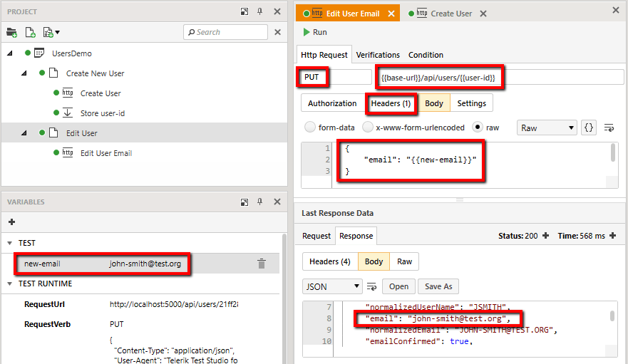Open the Raw body type dropdown

pos(547,128)
